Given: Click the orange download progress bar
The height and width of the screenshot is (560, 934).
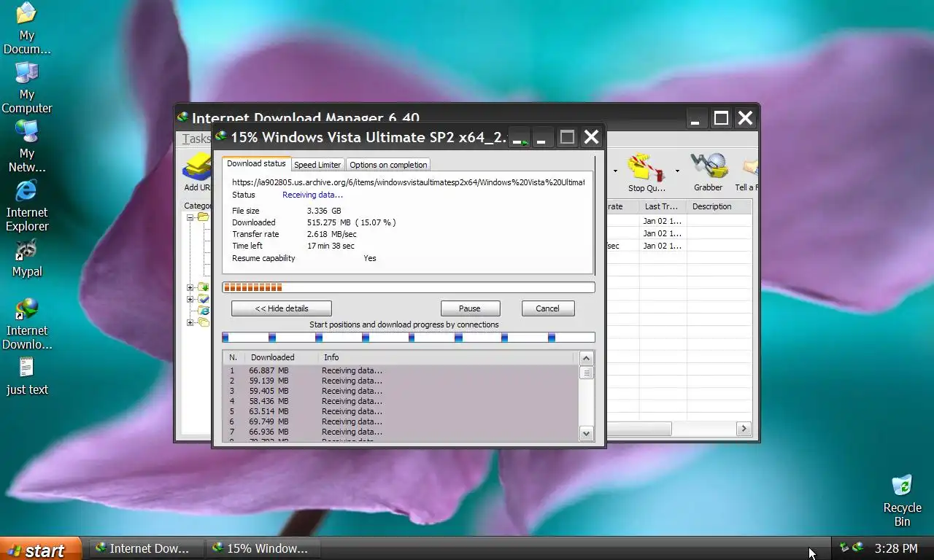Looking at the screenshot, I should click(409, 287).
